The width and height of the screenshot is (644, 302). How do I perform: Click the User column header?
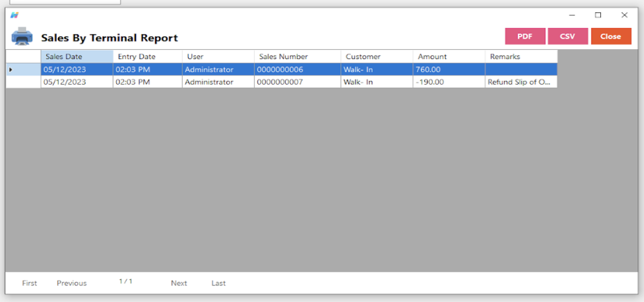pos(218,57)
